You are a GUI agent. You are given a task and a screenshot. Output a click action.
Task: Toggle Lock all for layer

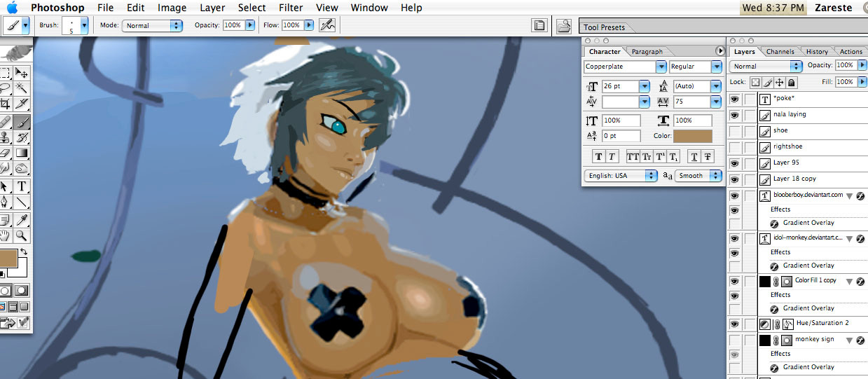coord(791,82)
